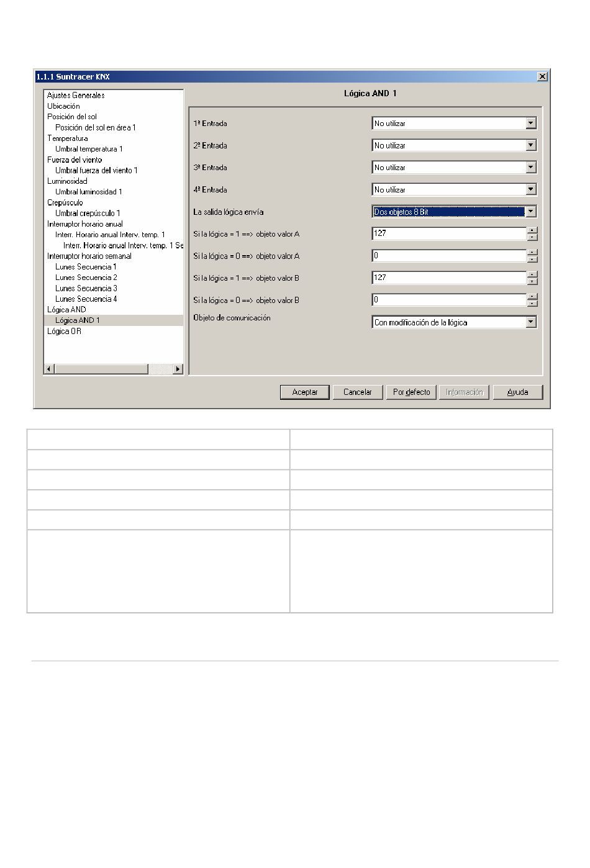Increase logic=0 objeto valor B value

[532, 297]
